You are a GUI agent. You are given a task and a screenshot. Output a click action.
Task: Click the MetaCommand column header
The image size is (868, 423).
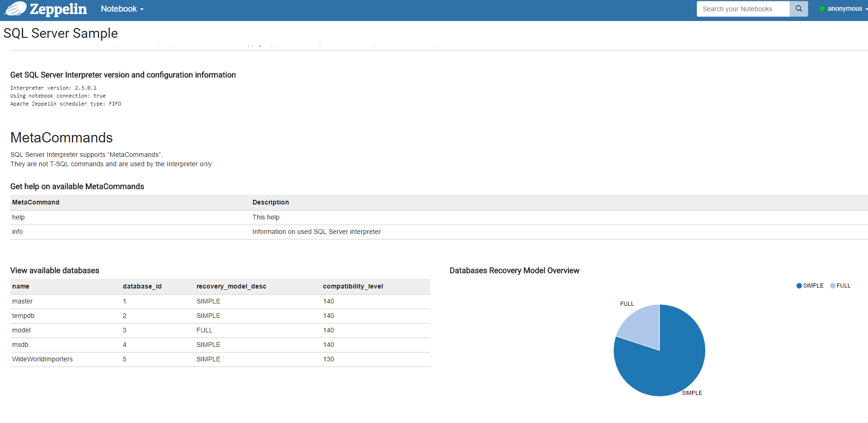click(x=36, y=202)
